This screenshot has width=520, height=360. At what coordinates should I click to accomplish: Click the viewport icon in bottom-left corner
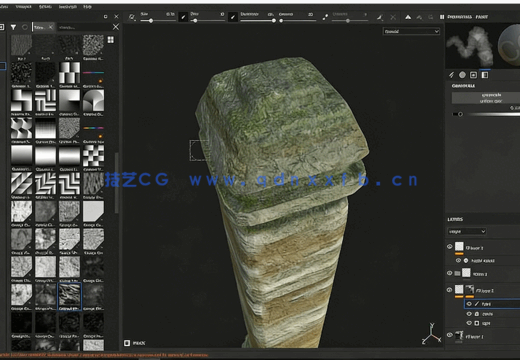(127, 343)
